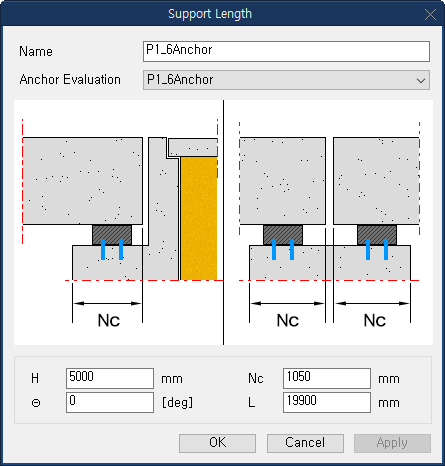Click the Cancel button
Screen dimensions: 445x466
(x=305, y=443)
